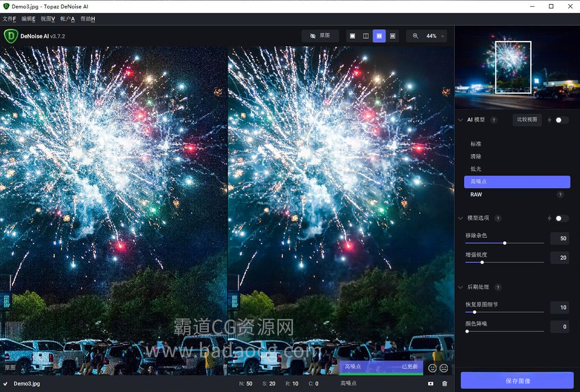580x392 pixels.
Task: Click lightning auto icon in AI 模型 header
Action: pyautogui.click(x=549, y=120)
